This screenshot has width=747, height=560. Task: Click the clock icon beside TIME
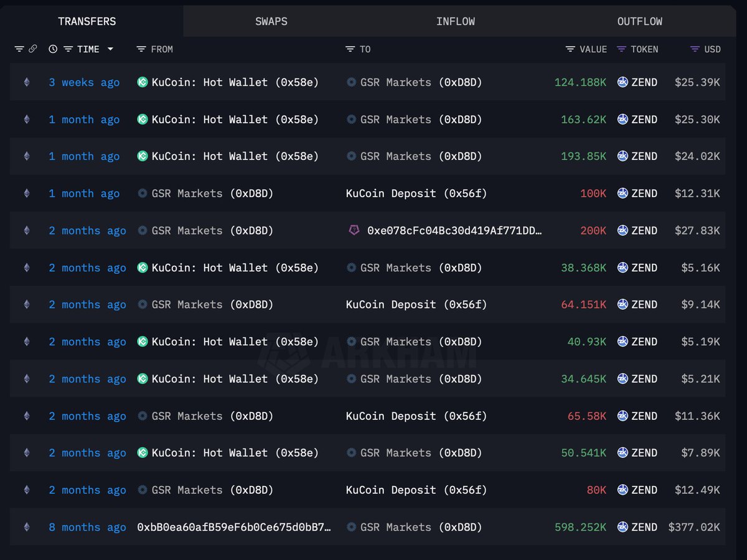tap(53, 49)
